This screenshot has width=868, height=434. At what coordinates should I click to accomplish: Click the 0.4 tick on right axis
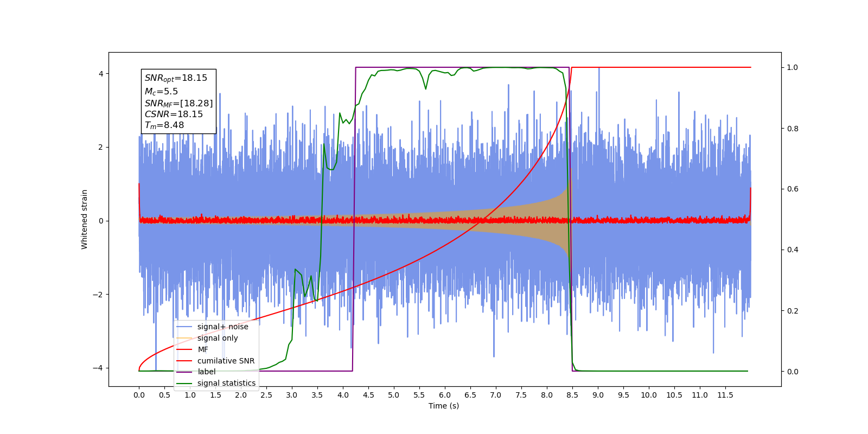pos(793,250)
